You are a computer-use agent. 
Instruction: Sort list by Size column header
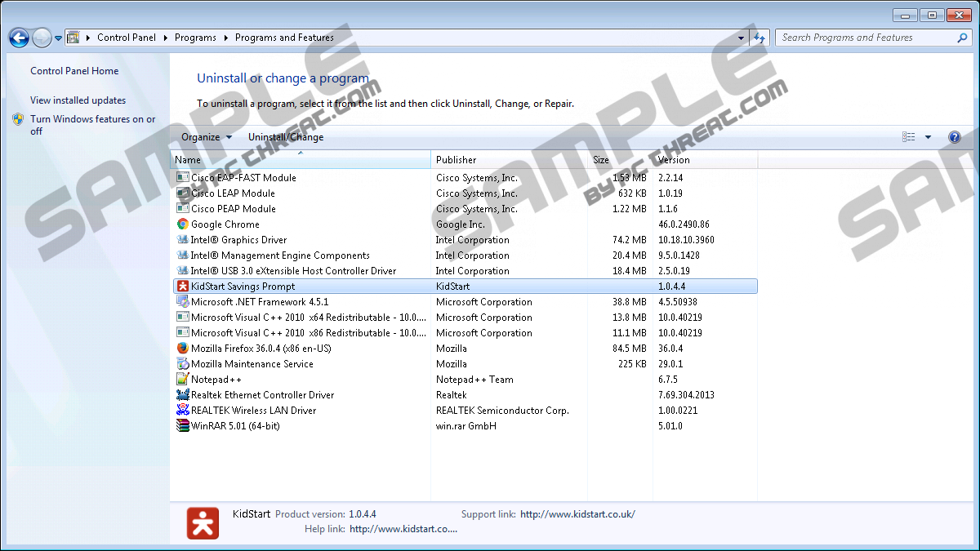(x=601, y=160)
